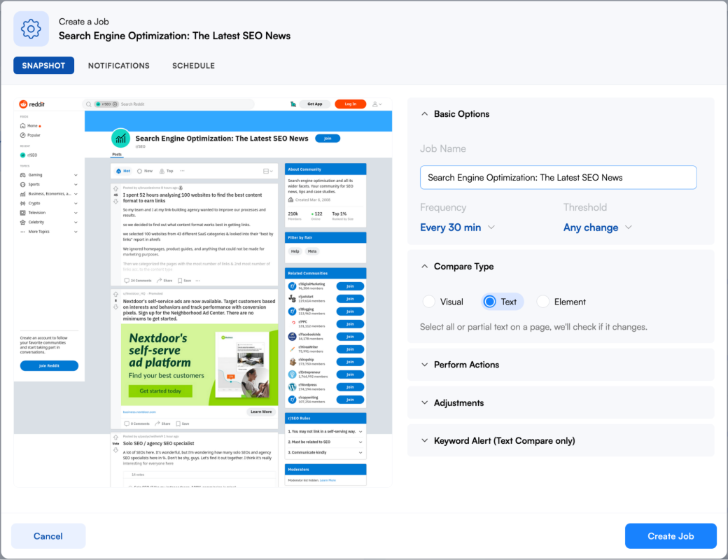The height and width of the screenshot is (560, 728).
Task: Select the New sort option in the feed
Action: click(145, 171)
